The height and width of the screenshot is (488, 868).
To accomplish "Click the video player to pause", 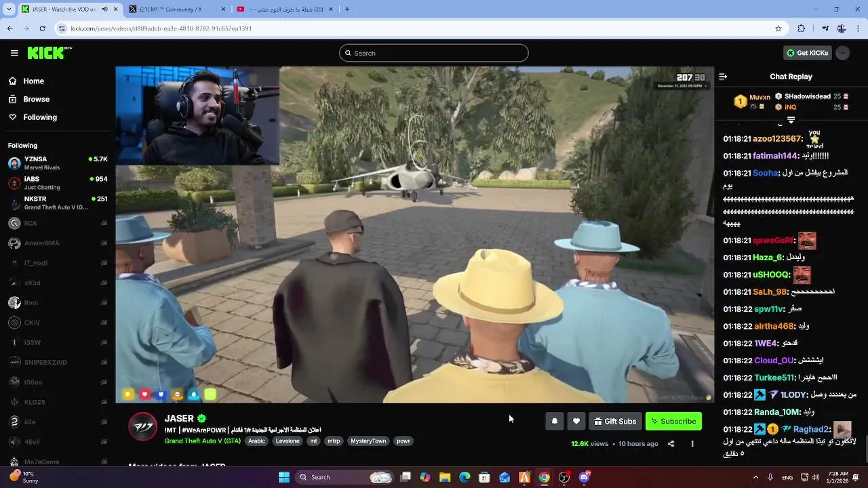I will (x=414, y=235).
